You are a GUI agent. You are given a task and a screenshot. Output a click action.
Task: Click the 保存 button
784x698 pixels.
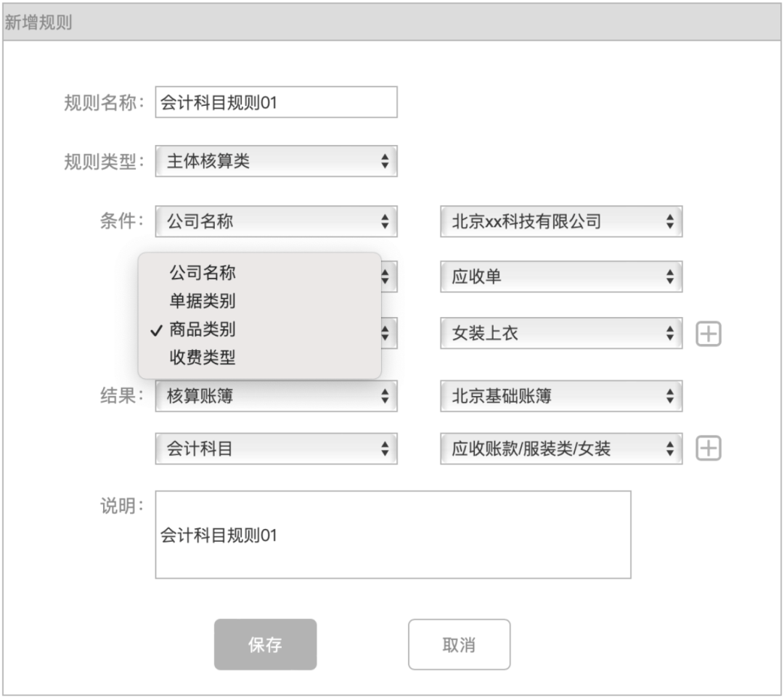pos(265,644)
